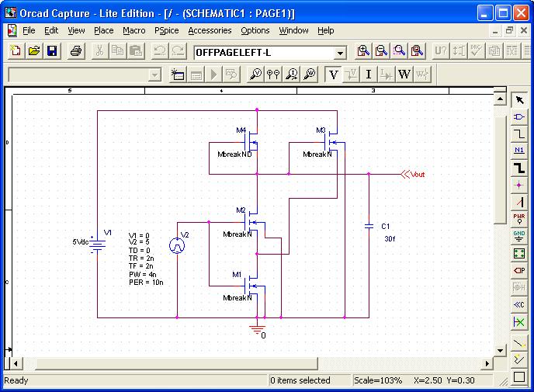Select capacitor C1 in the schematic
The width and height of the screenshot is (534, 392).
pyautogui.click(x=369, y=226)
